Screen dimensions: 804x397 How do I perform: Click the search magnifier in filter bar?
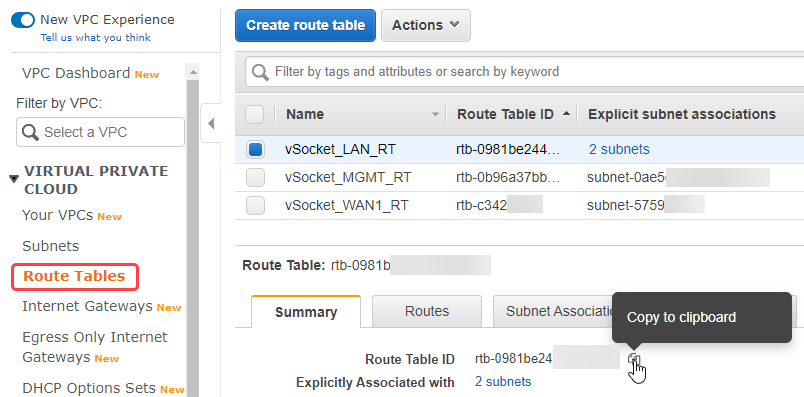point(260,72)
